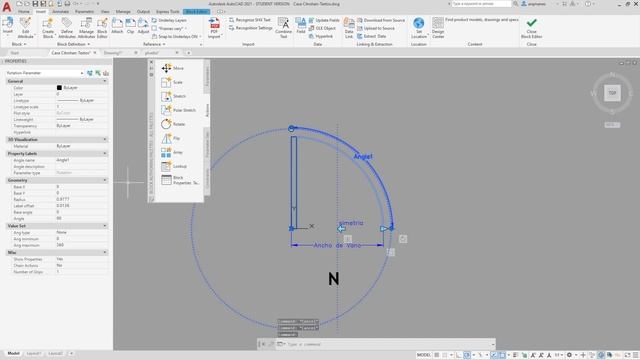
Task: Open the Rotation Parameter object type dropdown
Action: coord(44,73)
